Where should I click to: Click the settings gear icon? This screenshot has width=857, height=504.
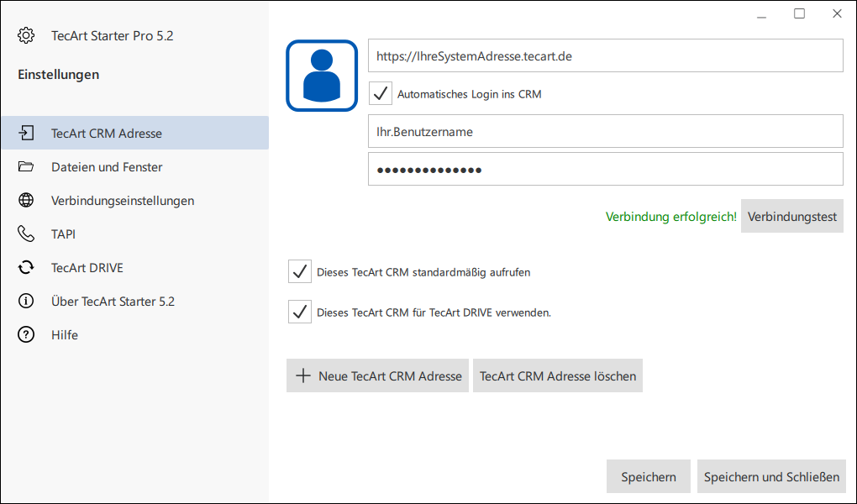[x=26, y=35]
